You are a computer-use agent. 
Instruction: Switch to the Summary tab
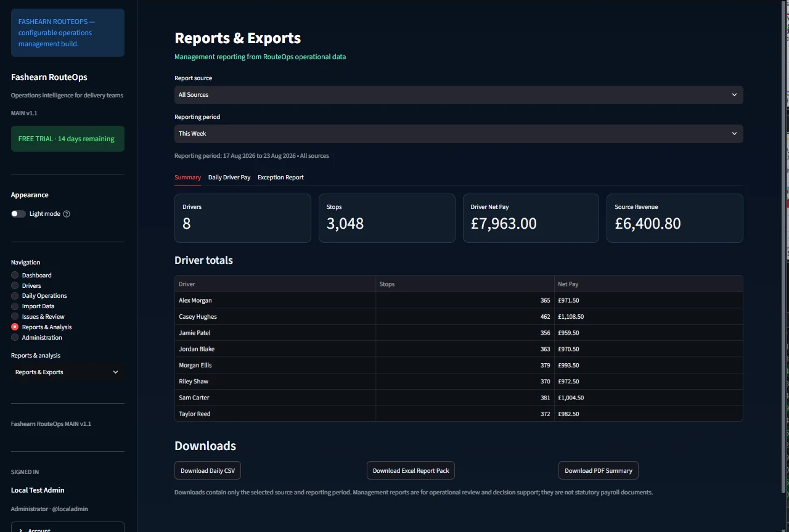click(x=187, y=178)
